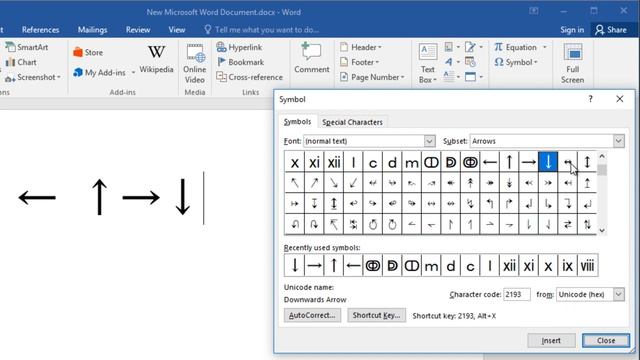
Task: Open the Wikipedia add-in
Action: [156, 59]
